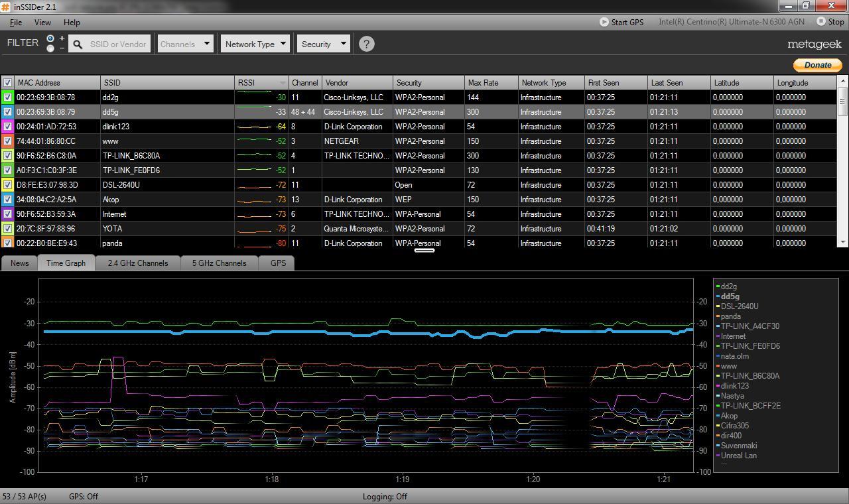
Task: Click the table scrollbar up arrow
Action: [x=843, y=81]
